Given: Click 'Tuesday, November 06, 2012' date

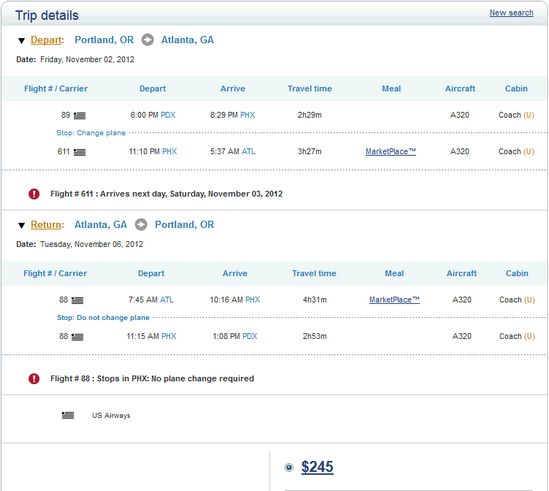Looking at the screenshot, I should [92, 244].
